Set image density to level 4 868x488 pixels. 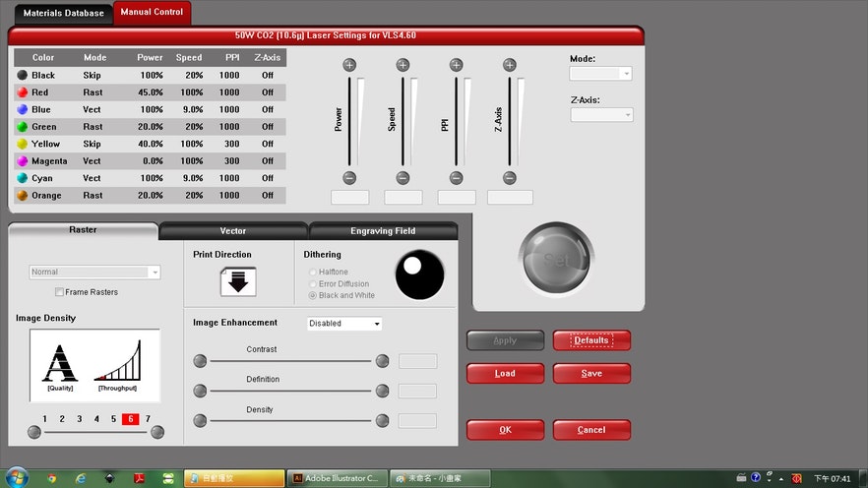pos(96,419)
